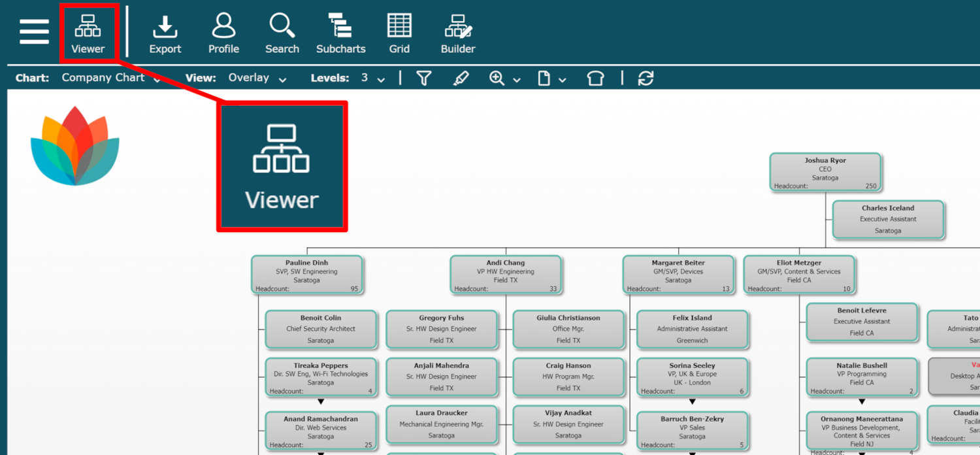Viewport: 980px width, 455px height.
Task: Select the highlighter tool icon
Action: pos(461,78)
